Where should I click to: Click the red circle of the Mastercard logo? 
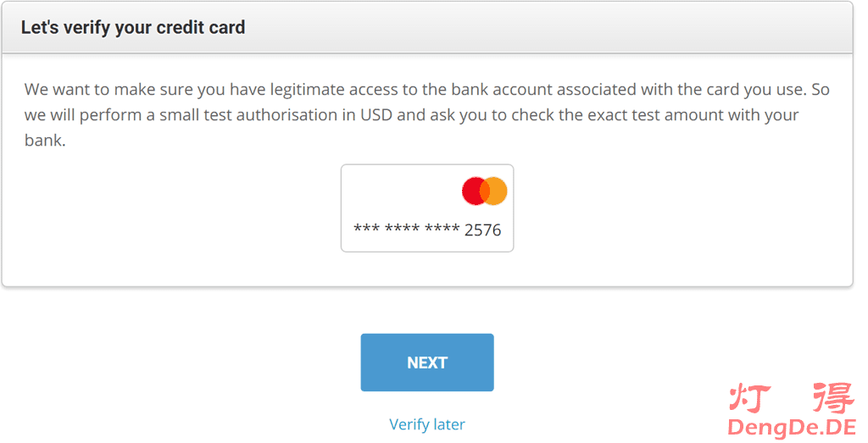pos(475,191)
